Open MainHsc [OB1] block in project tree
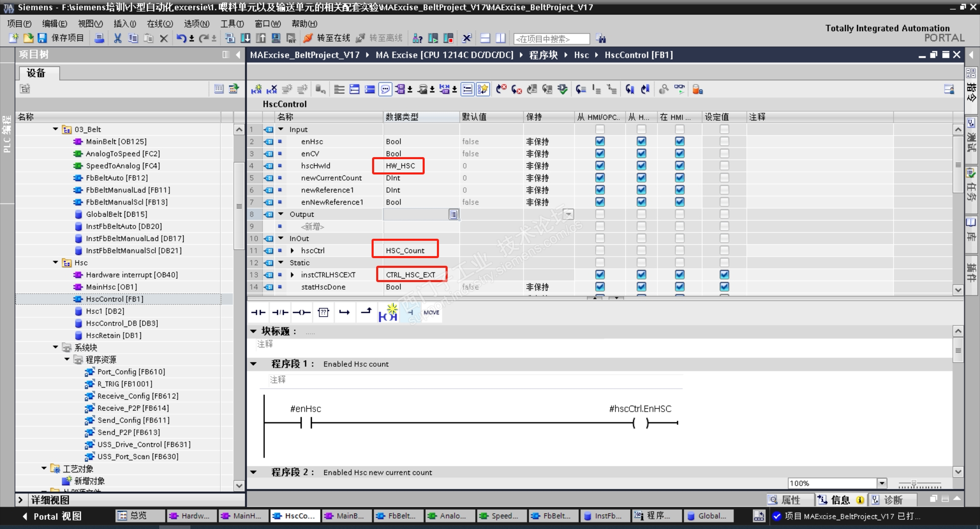 111,287
